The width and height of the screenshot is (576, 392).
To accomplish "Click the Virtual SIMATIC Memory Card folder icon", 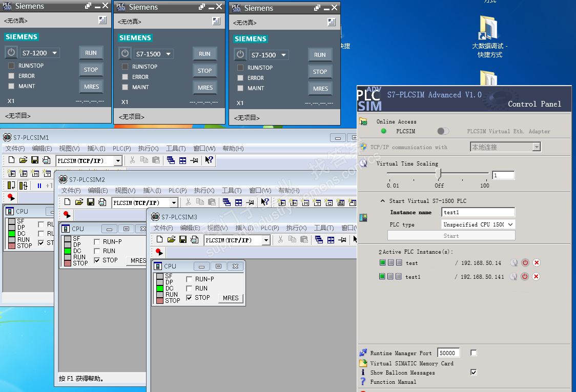I will pyautogui.click(x=363, y=363).
